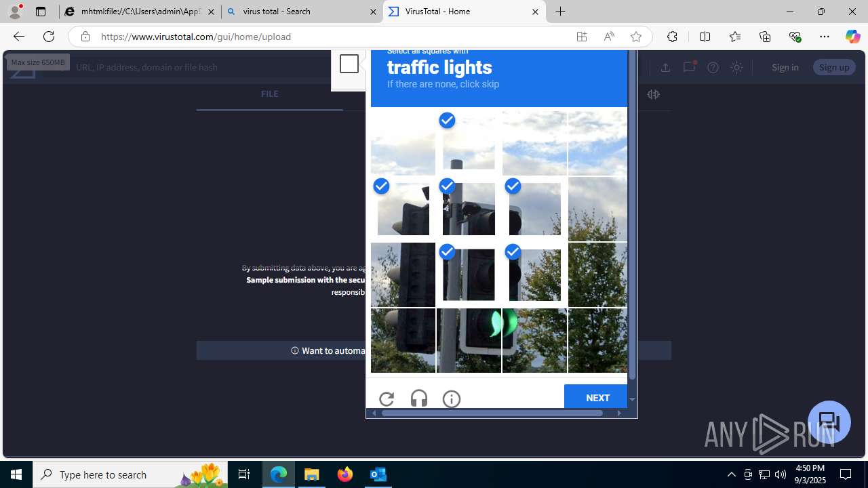Deselect third-row second-column traffic light tile
The width and height of the screenshot is (868, 488).
tap(469, 274)
